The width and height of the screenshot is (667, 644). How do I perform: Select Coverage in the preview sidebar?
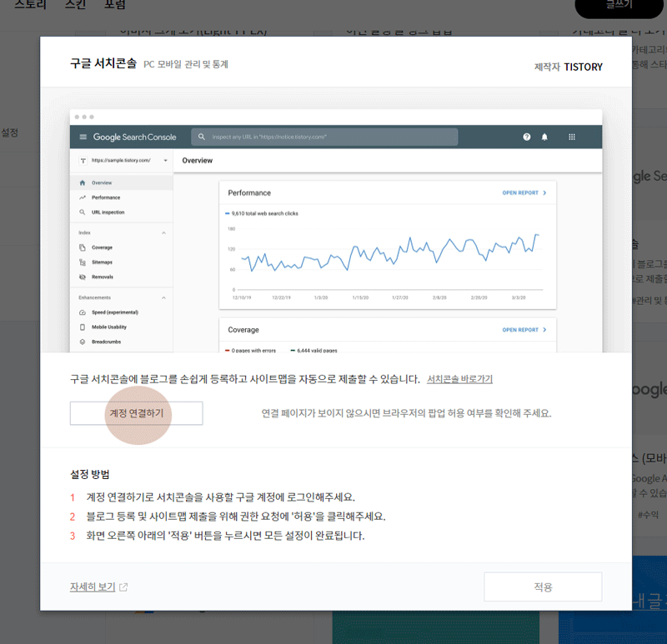point(121,247)
